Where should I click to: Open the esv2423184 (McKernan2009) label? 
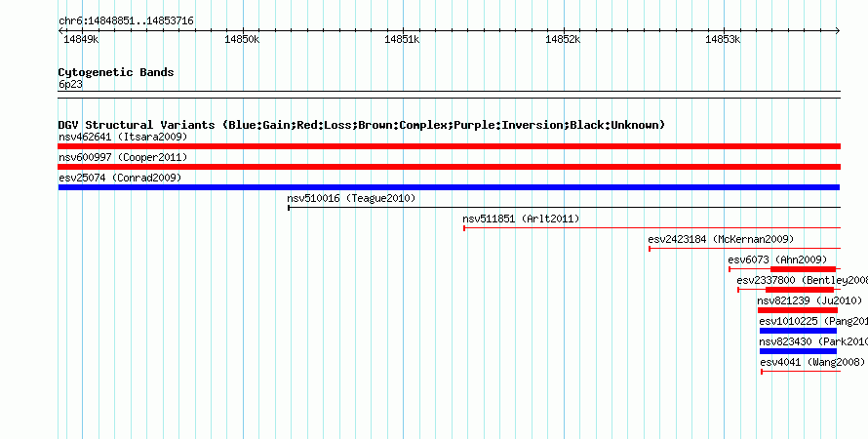click(x=721, y=239)
